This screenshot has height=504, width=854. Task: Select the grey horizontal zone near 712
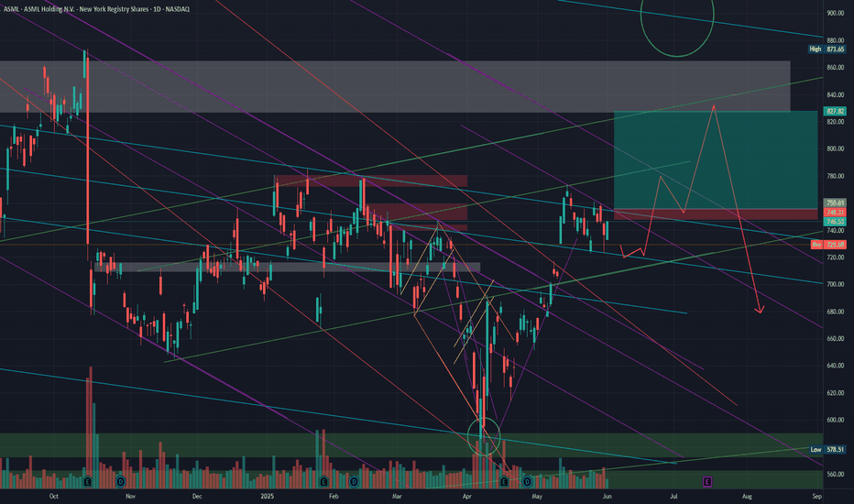[x=287, y=267]
